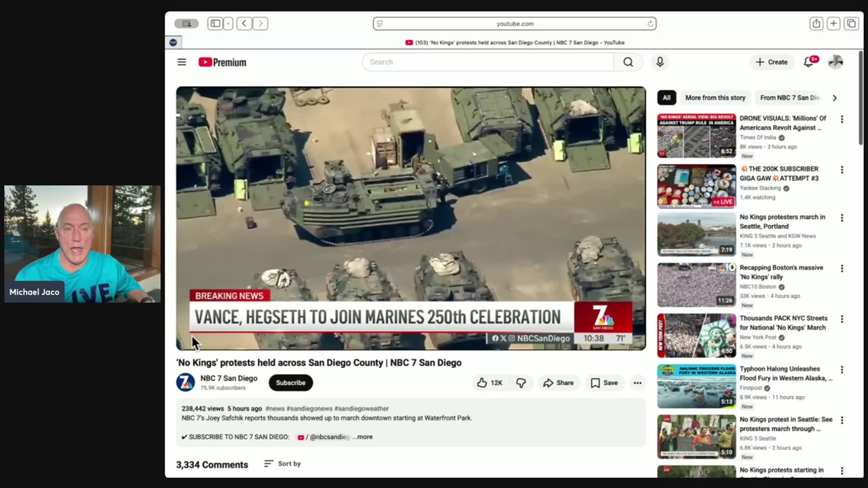Image resolution: width=868 pixels, height=488 pixels.
Task: Click inside the YouTube search field
Action: (x=488, y=62)
